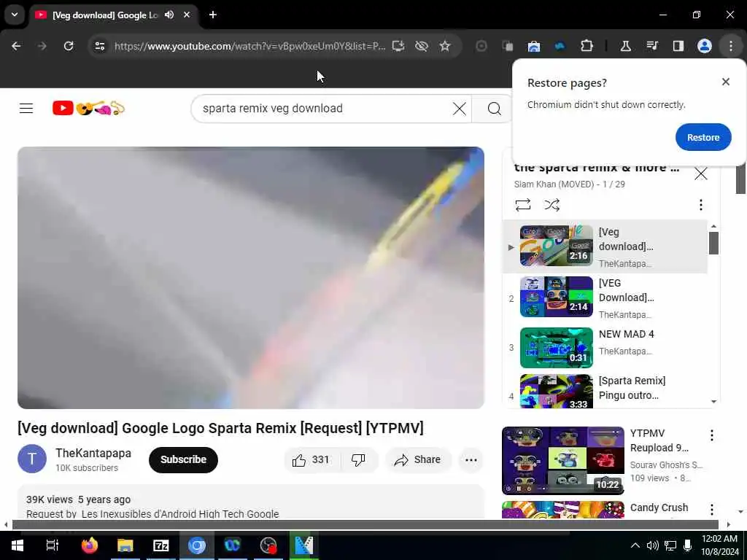This screenshot has width=747, height=560.
Task: Open the media controls icon
Action: click(652, 46)
